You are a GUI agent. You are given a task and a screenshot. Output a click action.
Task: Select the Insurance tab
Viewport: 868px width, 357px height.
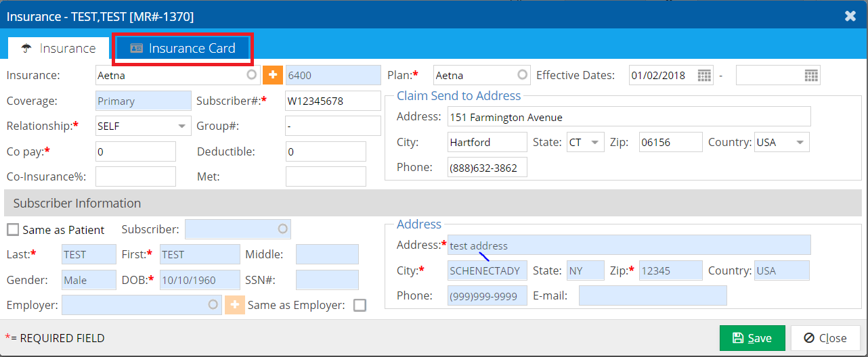pyautogui.click(x=58, y=48)
